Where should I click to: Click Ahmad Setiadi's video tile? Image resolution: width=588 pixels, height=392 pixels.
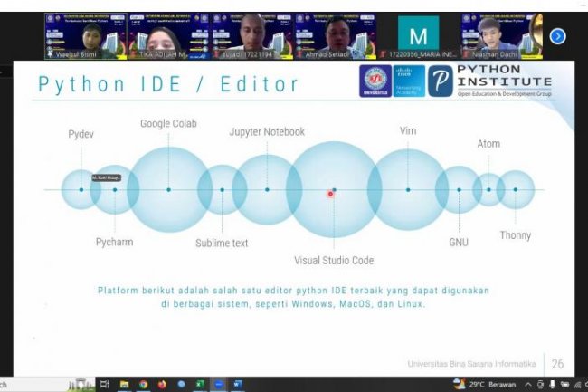pyautogui.click(x=335, y=36)
